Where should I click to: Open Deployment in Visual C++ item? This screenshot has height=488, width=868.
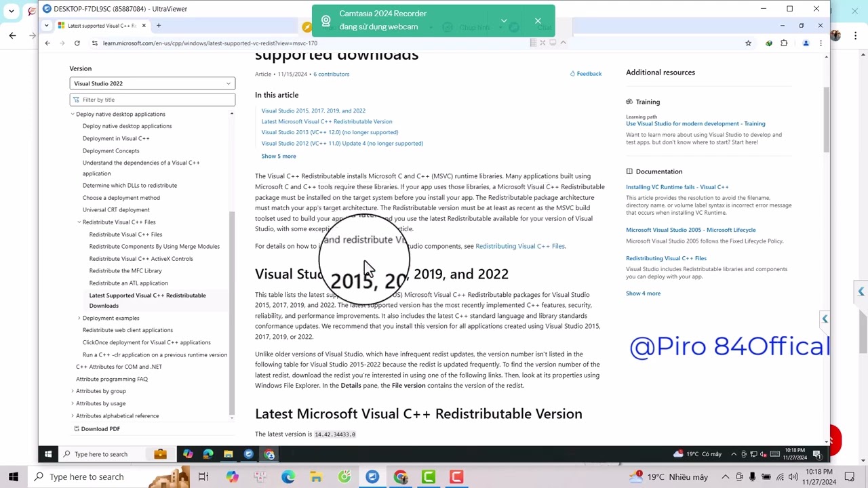[x=116, y=138]
